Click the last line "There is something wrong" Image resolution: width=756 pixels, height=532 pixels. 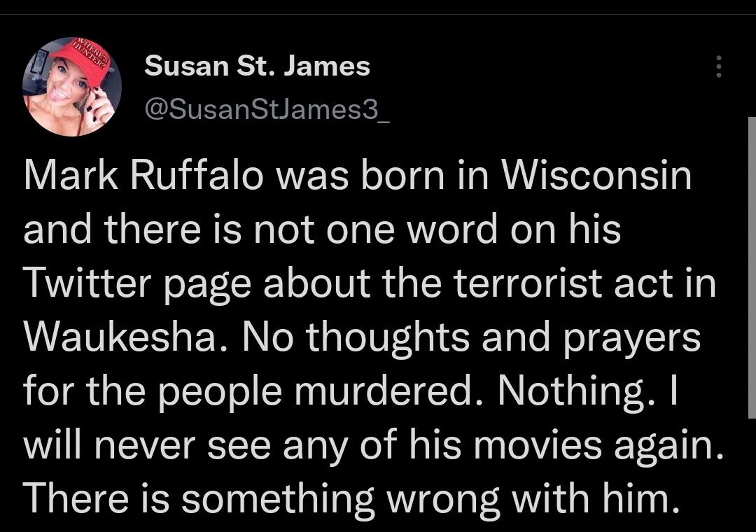click(261, 500)
